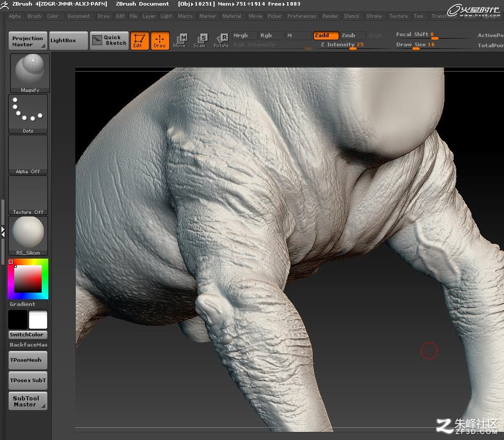Open the Light menu
This screenshot has height=440, width=504.
tap(166, 16)
